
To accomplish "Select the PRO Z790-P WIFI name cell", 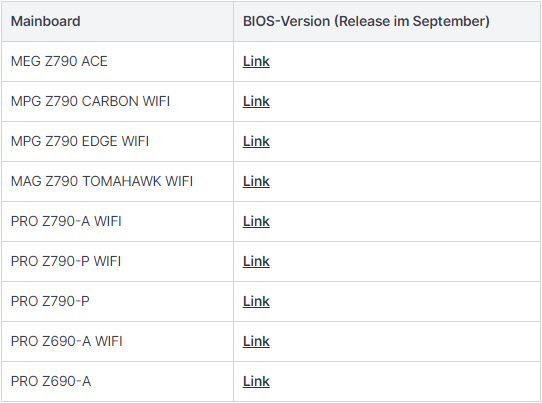I will click(x=66, y=262).
